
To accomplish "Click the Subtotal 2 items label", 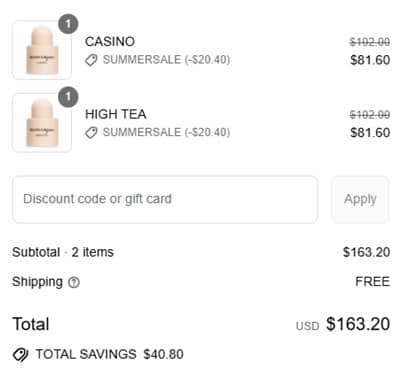I will point(63,252).
